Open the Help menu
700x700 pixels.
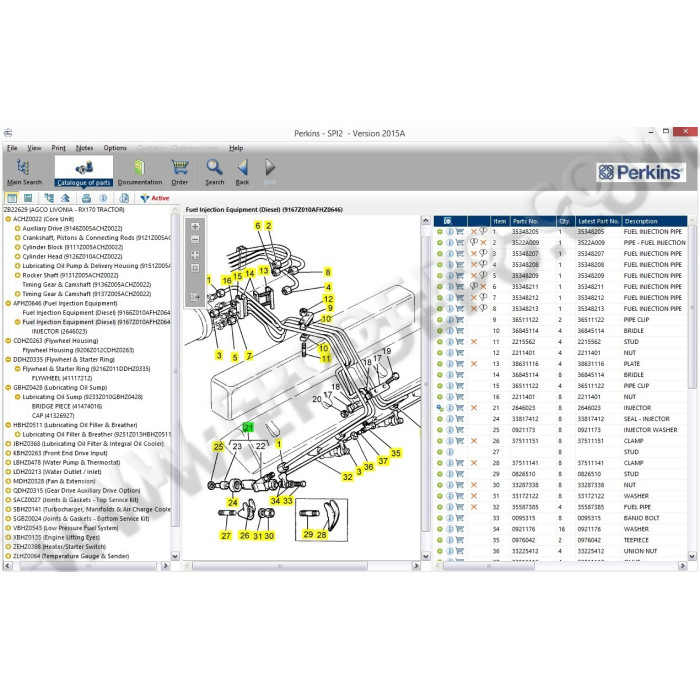(x=236, y=148)
